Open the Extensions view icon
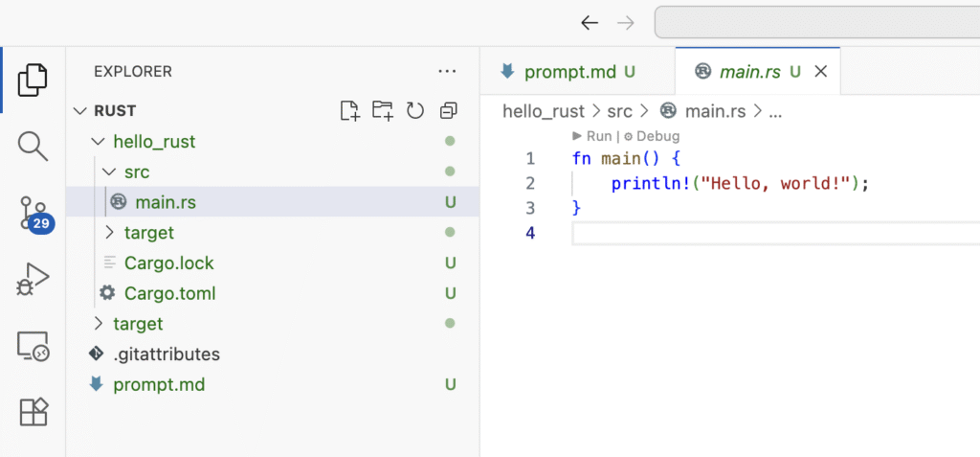This screenshot has height=457, width=980. coord(33,412)
